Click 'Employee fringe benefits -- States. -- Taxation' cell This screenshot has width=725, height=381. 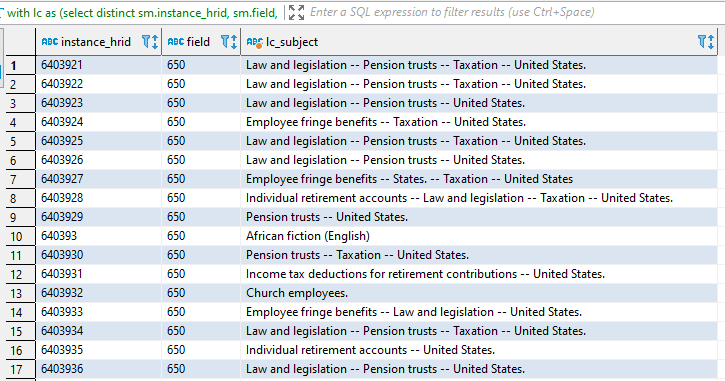(x=479, y=179)
